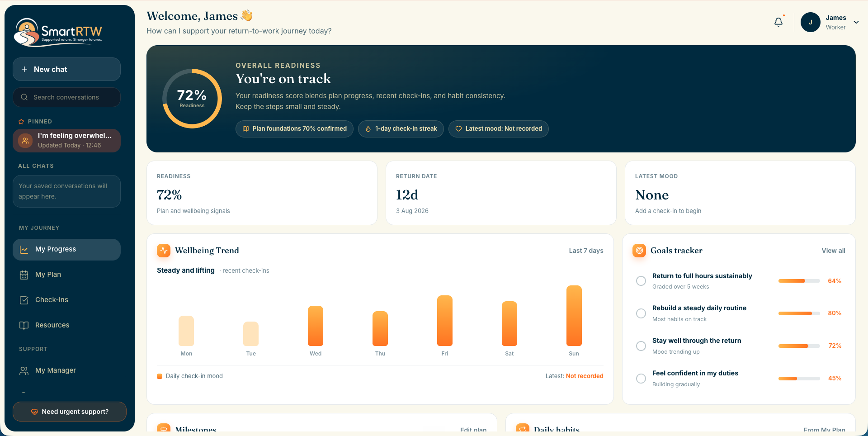Toggle goal Rebuild a steady daily routine
The image size is (868, 436).
tap(641, 313)
